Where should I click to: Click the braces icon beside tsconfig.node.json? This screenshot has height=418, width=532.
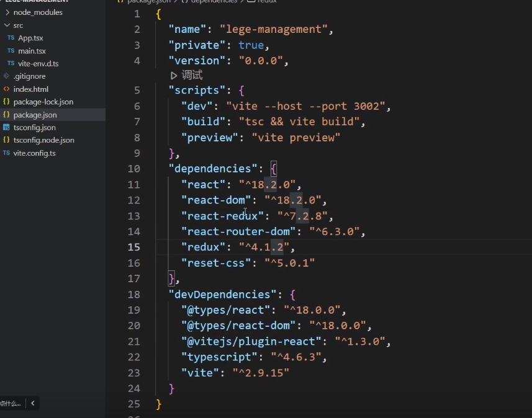6,140
